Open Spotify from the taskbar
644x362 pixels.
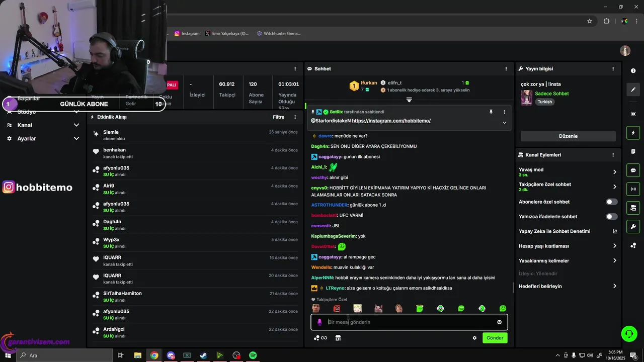click(253, 355)
